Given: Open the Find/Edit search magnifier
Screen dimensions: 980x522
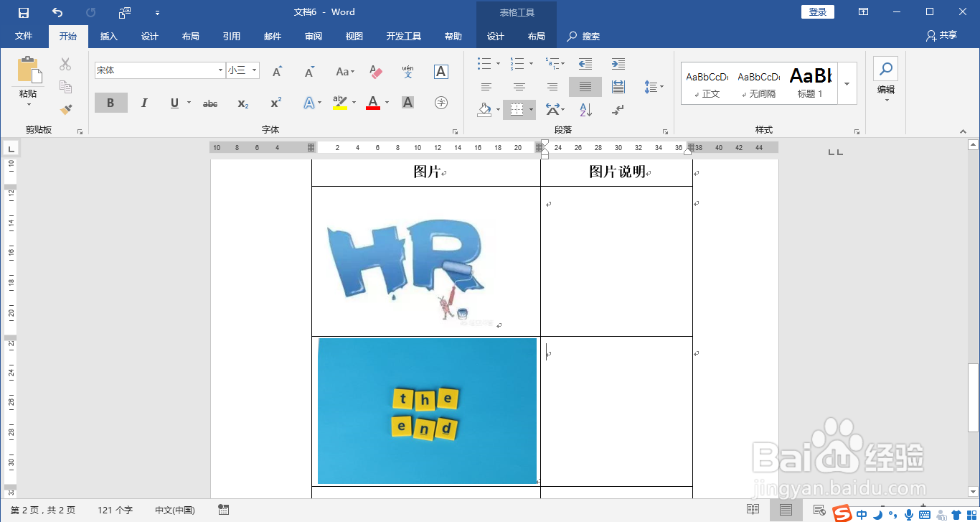Looking at the screenshot, I should tap(886, 69).
